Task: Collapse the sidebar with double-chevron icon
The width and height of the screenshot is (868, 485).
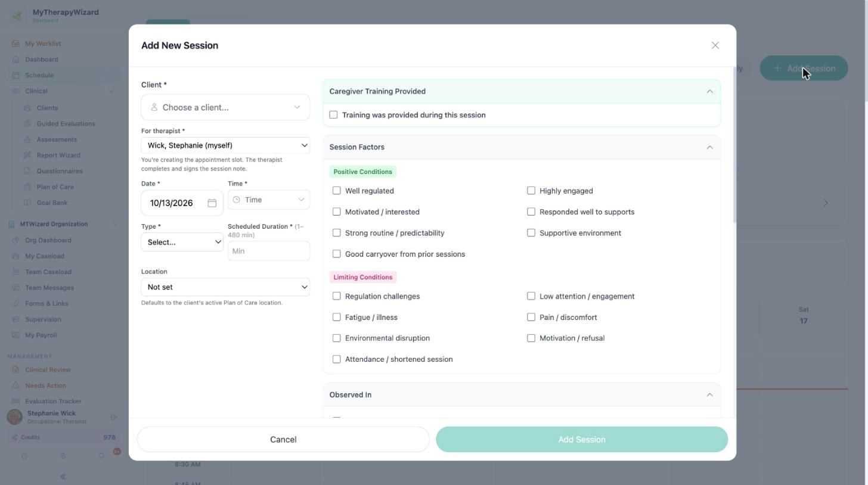Action: point(63,477)
